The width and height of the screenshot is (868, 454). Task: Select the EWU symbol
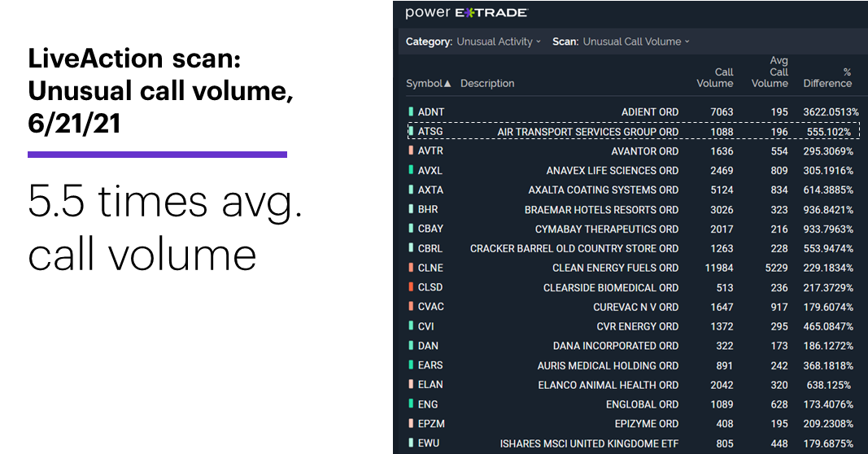tap(429, 443)
